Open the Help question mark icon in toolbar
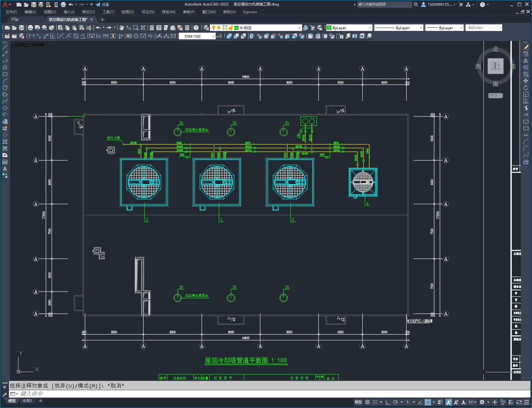Screen dimensions: 532x408 (196, 28)
